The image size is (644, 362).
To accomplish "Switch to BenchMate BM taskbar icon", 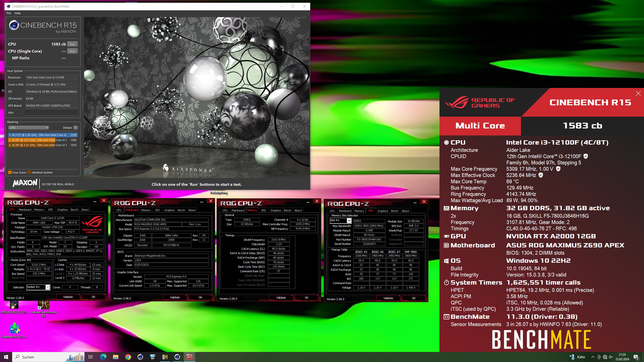I will click(x=165, y=357).
